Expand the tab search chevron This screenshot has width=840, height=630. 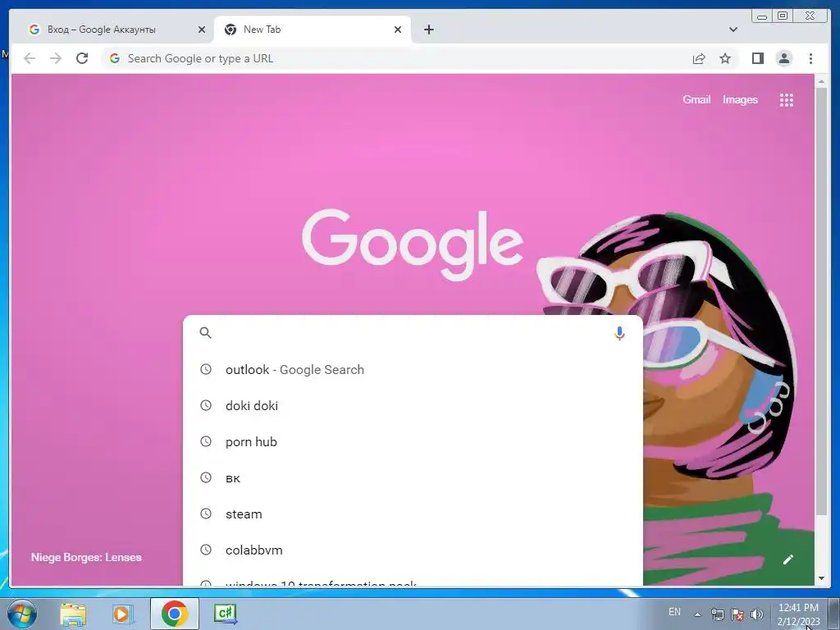coord(733,30)
